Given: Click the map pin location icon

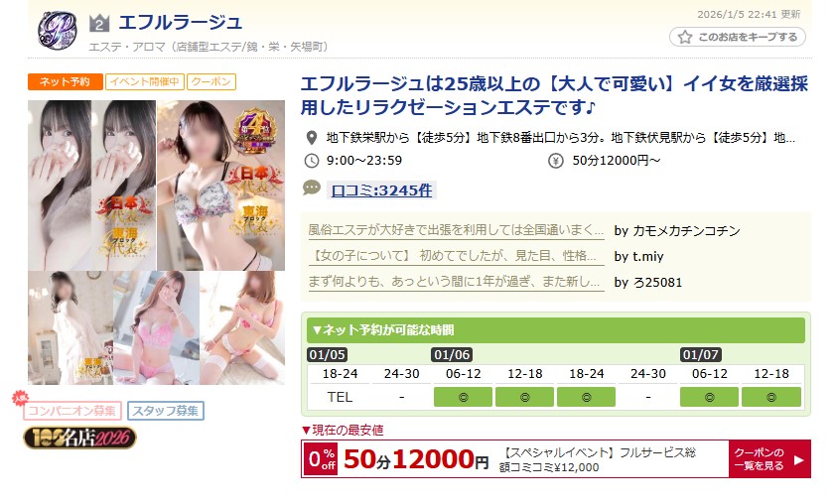Looking at the screenshot, I should click(312, 138).
